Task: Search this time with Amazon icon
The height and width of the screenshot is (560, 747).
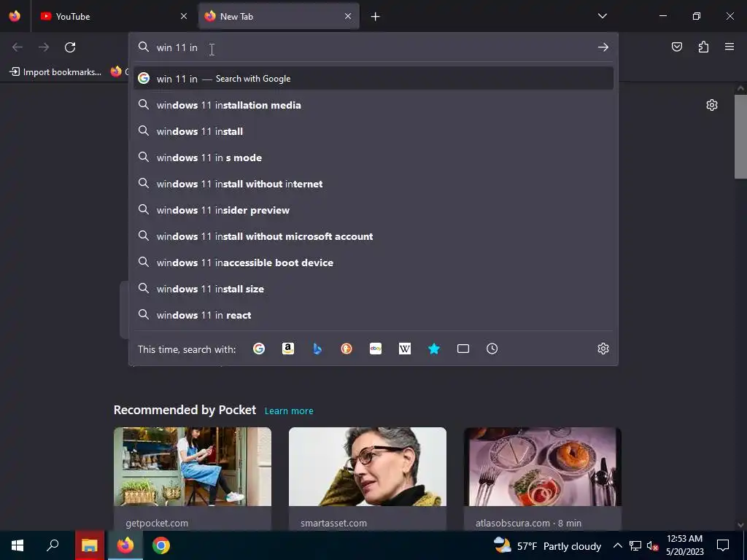Action: point(287,349)
